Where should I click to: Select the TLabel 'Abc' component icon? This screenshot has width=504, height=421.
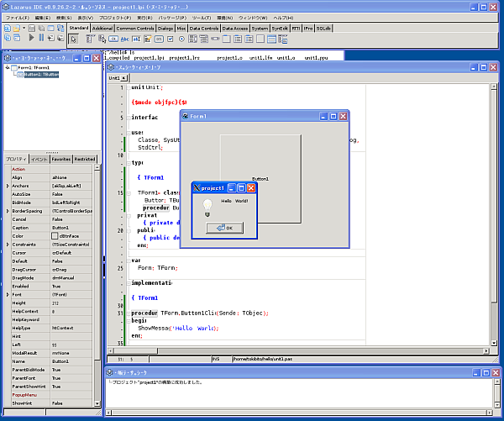[x=124, y=39]
